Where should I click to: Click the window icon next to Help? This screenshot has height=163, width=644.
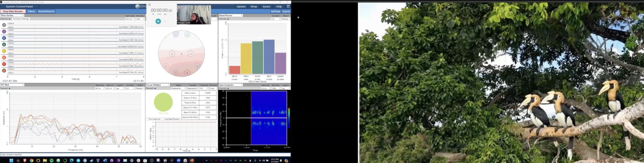288,7
